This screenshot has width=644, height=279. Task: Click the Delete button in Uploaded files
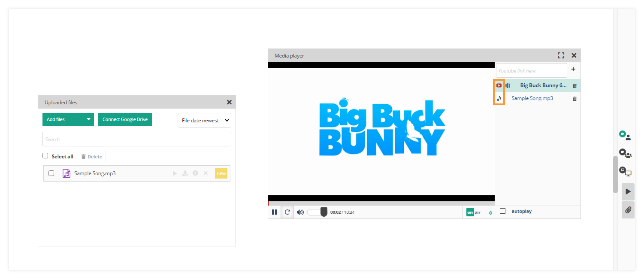[x=92, y=157]
